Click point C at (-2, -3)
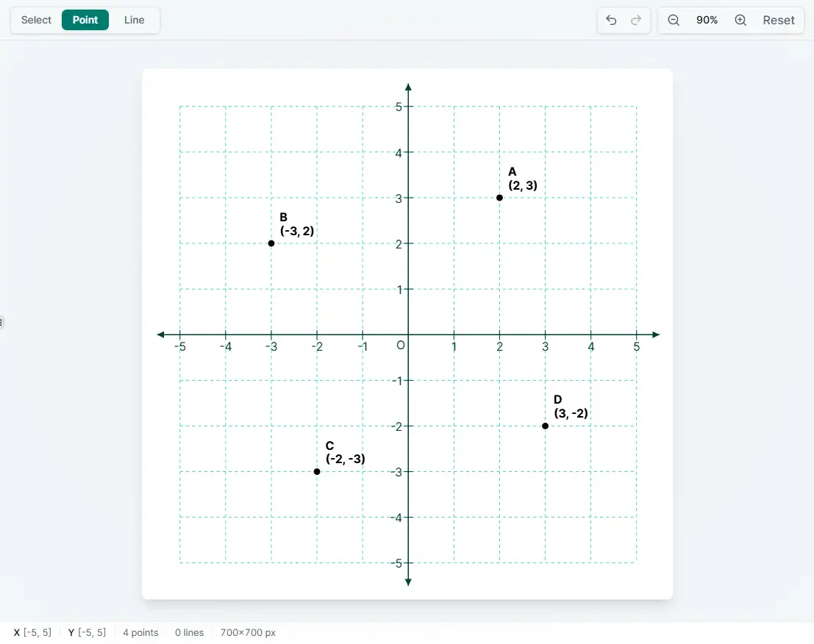 pyautogui.click(x=317, y=472)
